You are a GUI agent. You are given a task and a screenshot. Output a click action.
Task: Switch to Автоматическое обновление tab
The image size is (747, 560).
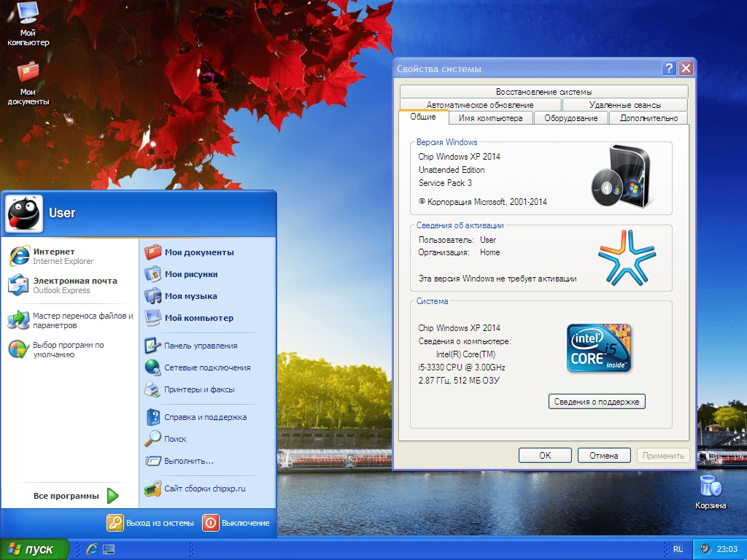click(480, 105)
